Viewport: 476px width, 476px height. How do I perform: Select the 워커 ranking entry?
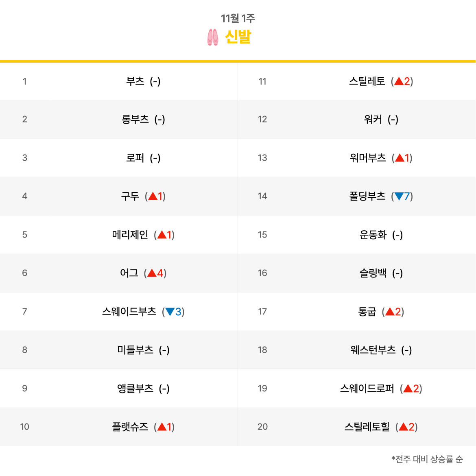click(x=373, y=119)
